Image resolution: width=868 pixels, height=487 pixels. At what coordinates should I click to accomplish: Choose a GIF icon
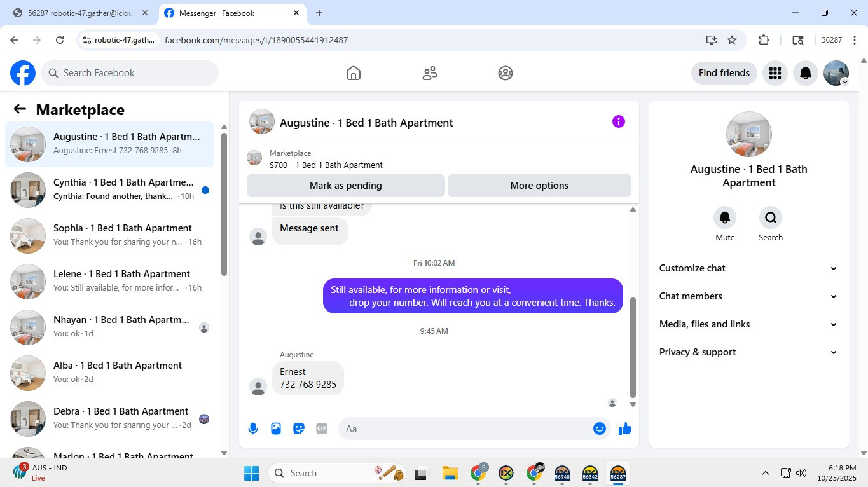(x=322, y=429)
